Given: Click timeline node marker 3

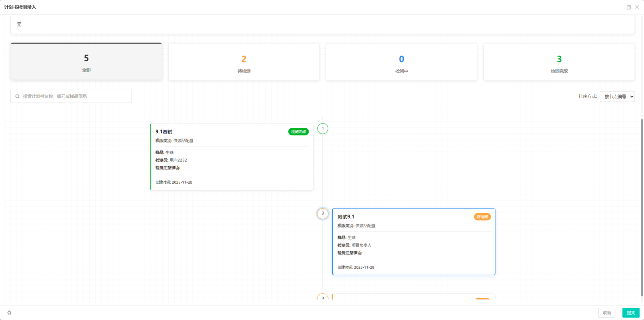Looking at the screenshot, I should 323,297.
